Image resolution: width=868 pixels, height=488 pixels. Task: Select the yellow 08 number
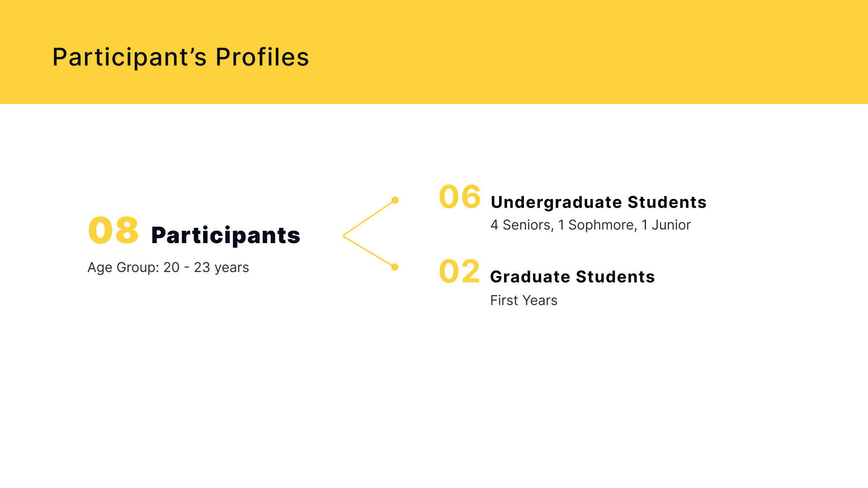pos(113,231)
